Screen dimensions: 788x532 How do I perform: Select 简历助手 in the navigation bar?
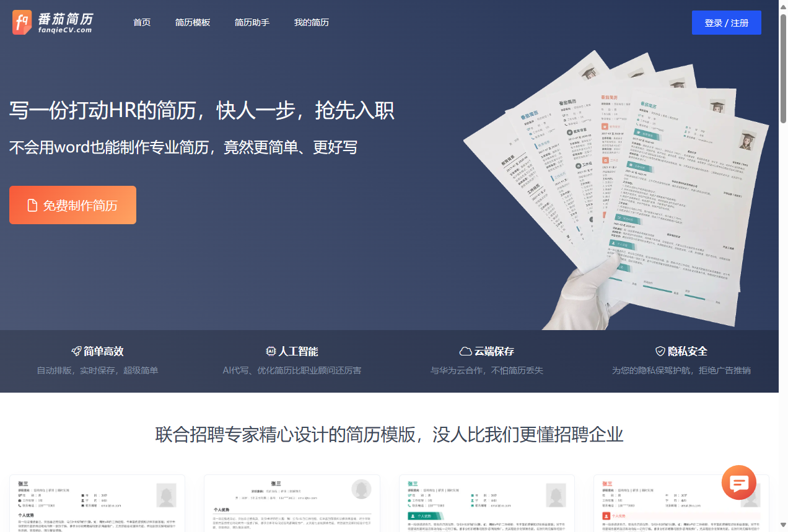click(252, 22)
